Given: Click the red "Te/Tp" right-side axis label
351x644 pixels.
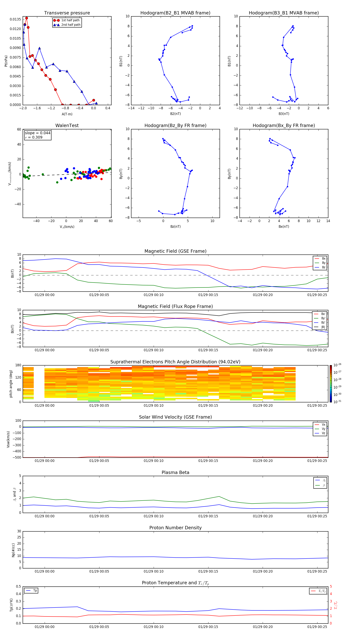Looking at the screenshot, I should pyautogui.click(x=336, y=605).
